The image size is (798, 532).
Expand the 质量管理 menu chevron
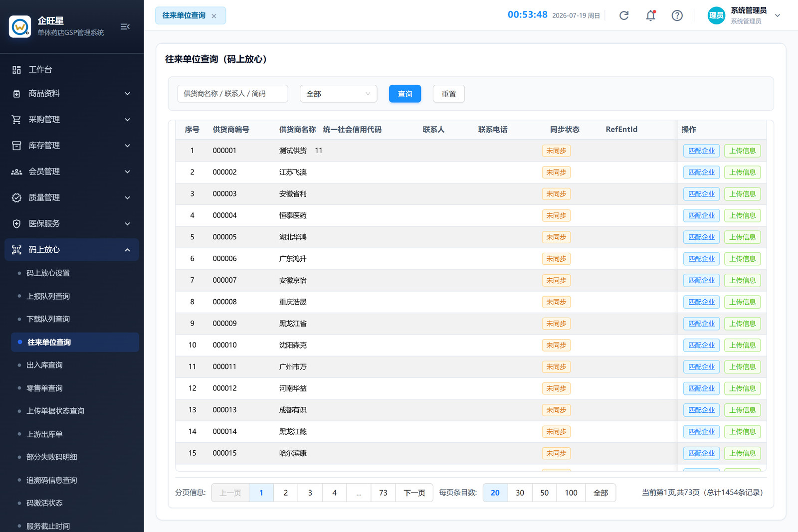(x=127, y=198)
